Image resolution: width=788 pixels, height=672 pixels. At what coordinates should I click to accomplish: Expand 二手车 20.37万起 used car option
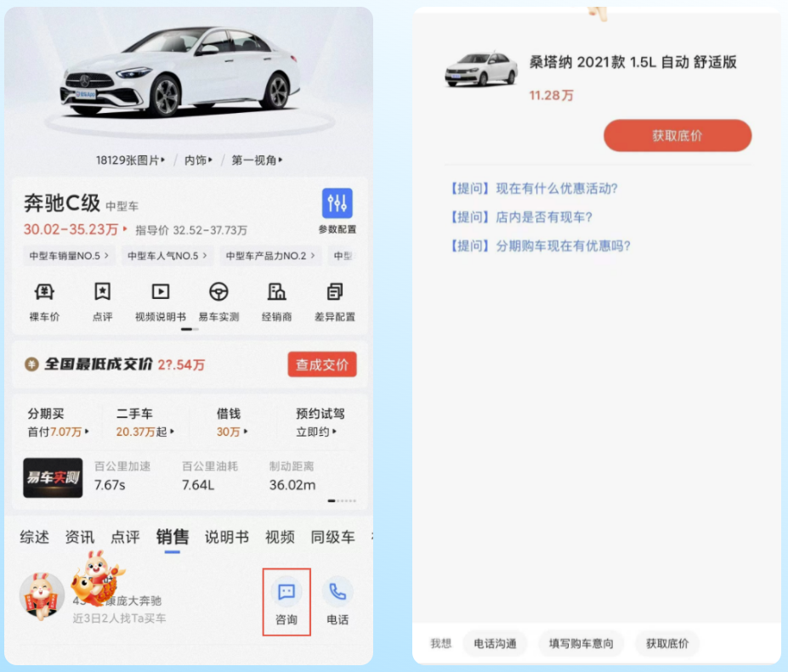[x=145, y=422]
